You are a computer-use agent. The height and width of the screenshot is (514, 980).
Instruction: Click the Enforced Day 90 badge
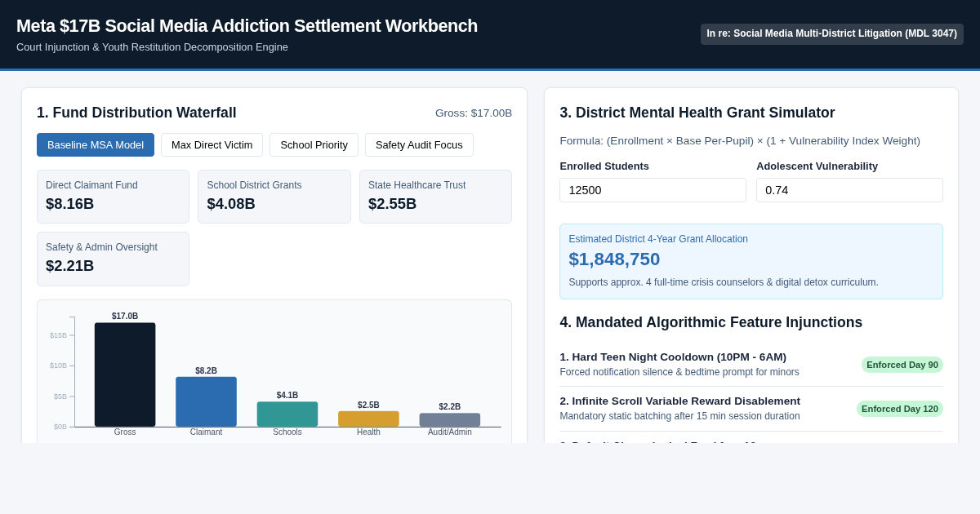click(902, 365)
